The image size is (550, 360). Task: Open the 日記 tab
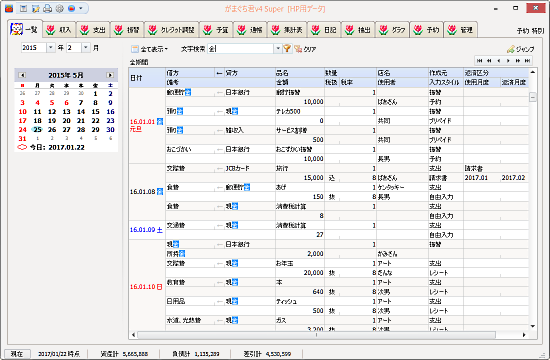tap(325, 30)
